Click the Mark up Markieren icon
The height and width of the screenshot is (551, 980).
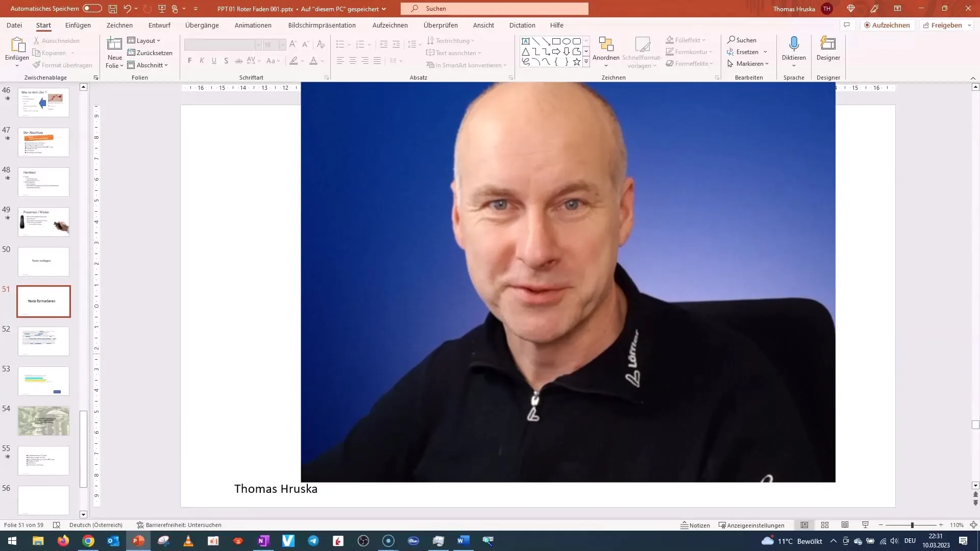point(748,63)
